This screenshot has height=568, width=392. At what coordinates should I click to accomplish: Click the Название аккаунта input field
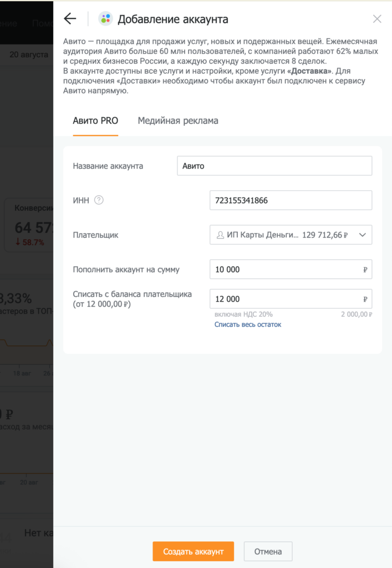tap(274, 166)
